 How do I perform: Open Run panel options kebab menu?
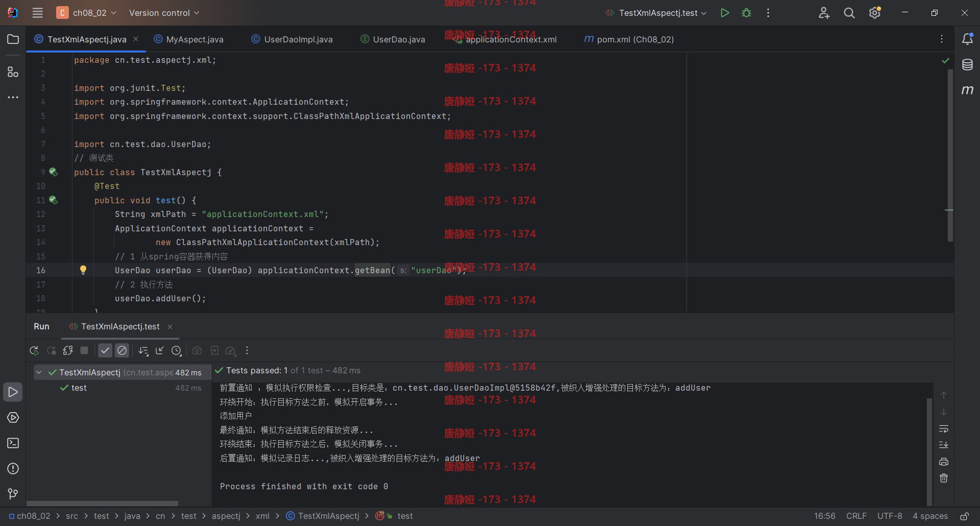(247, 351)
